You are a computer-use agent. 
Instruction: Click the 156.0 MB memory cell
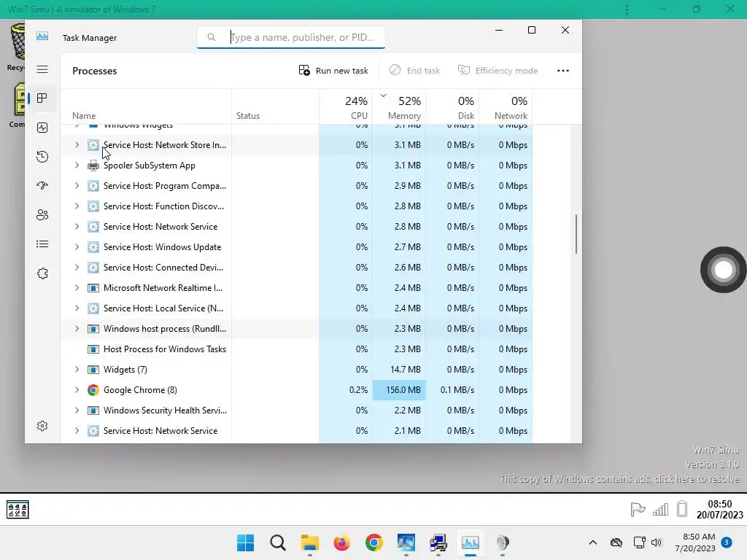click(399, 390)
